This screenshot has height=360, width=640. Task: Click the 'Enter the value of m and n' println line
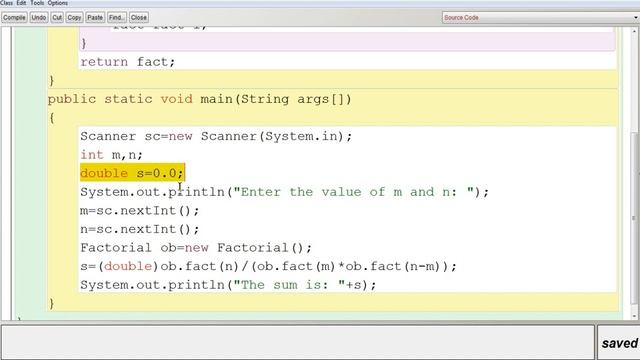tap(284, 192)
